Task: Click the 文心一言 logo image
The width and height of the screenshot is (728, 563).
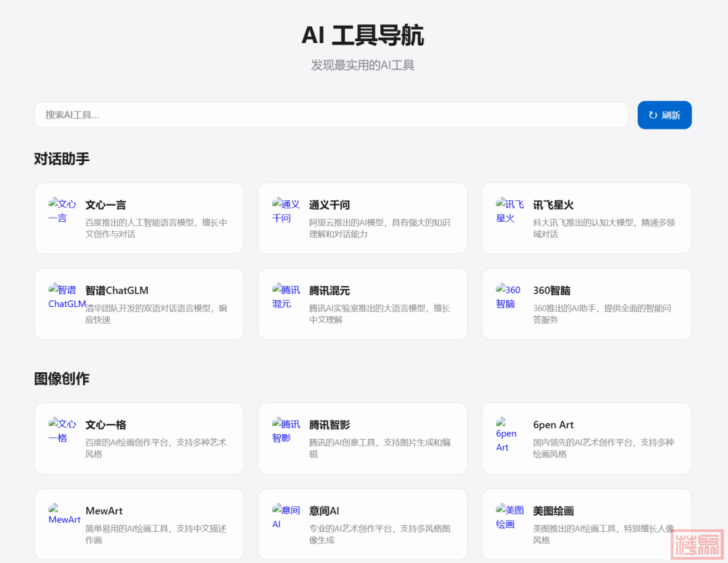Action: click(x=62, y=211)
